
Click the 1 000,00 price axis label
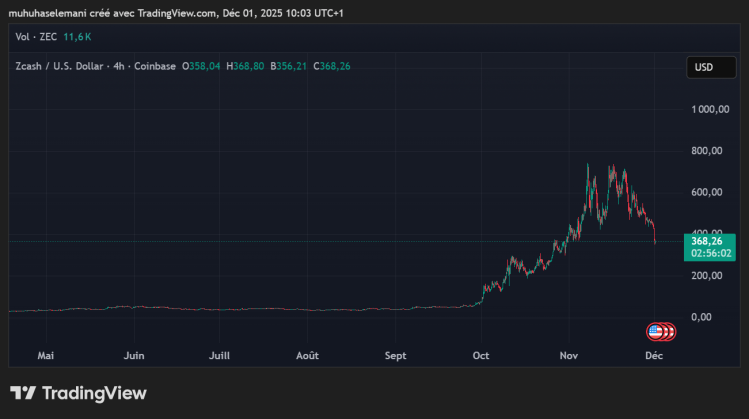click(710, 109)
